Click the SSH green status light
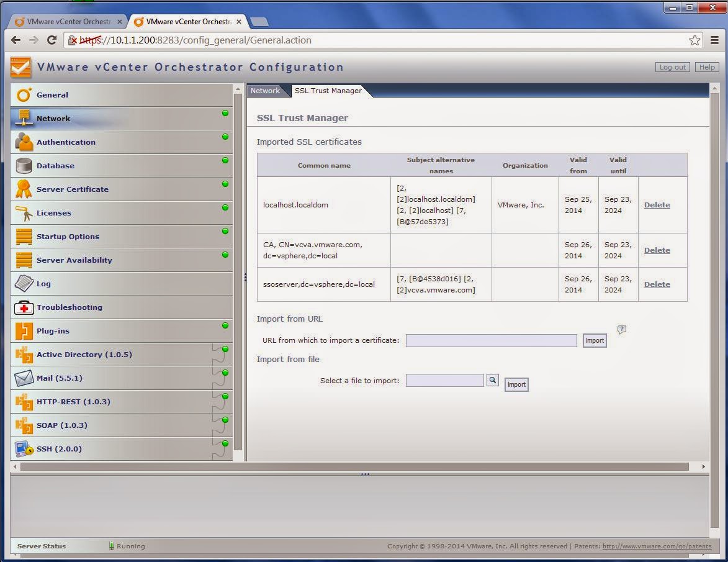Image resolution: width=728 pixels, height=562 pixels. (x=225, y=443)
